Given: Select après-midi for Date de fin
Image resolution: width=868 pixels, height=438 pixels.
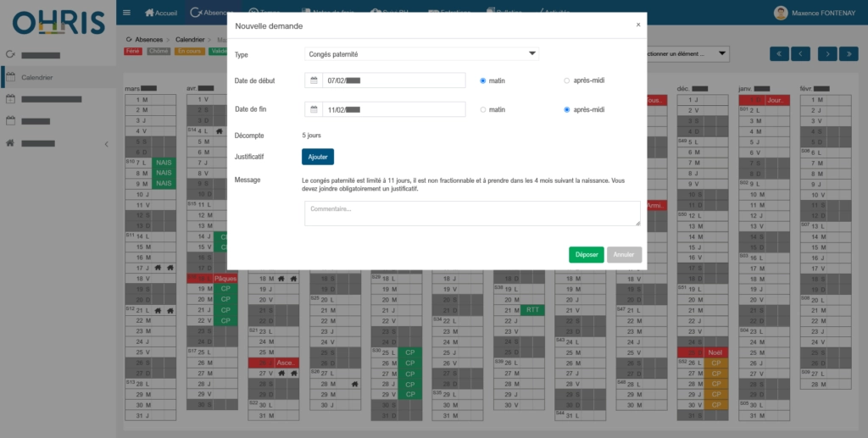Looking at the screenshot, I should click(x=567, y=109).
